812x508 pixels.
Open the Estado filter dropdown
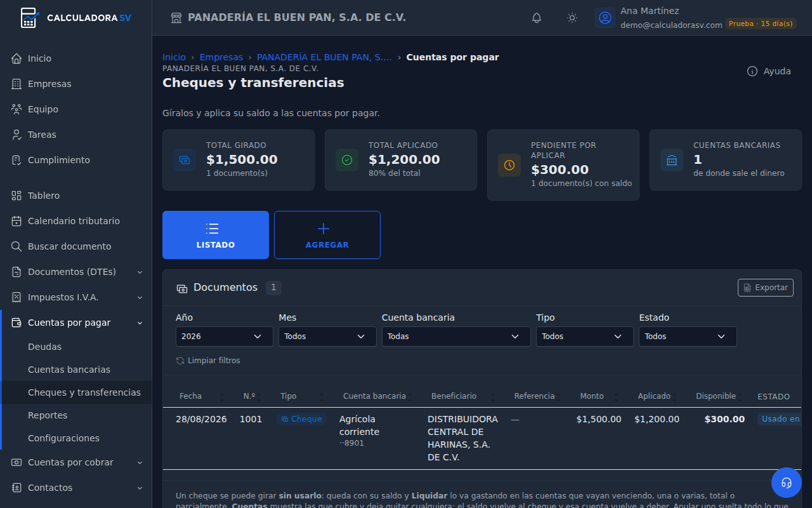pos(688,337)
